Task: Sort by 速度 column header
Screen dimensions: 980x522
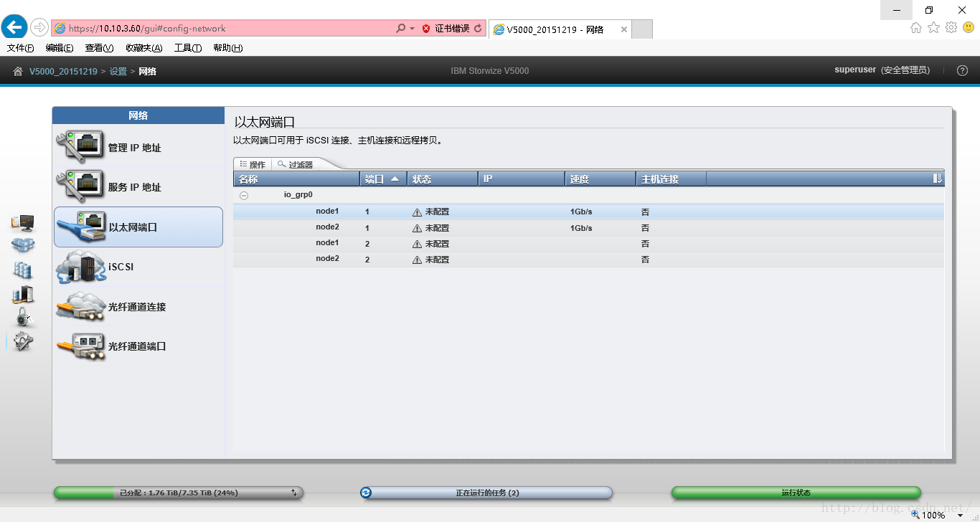Action: pyautogui.click(x=600, y=179)
